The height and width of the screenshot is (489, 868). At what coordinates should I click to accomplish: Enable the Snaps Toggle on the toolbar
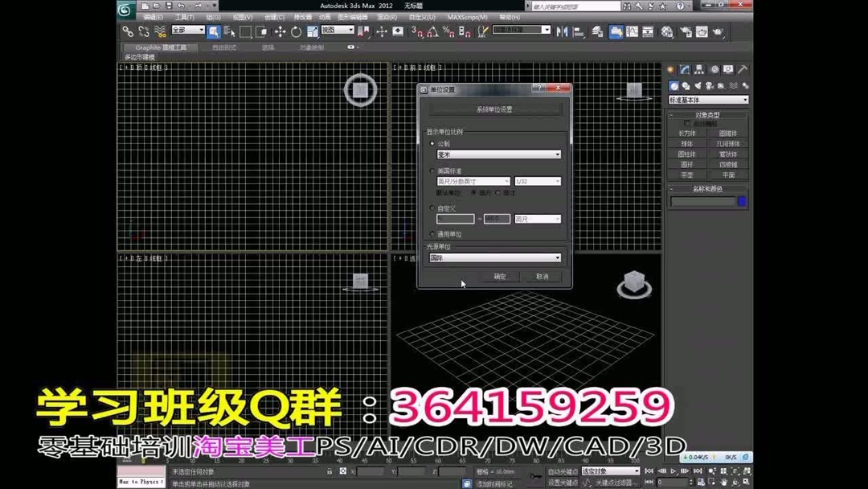click(x=414, y=32)
